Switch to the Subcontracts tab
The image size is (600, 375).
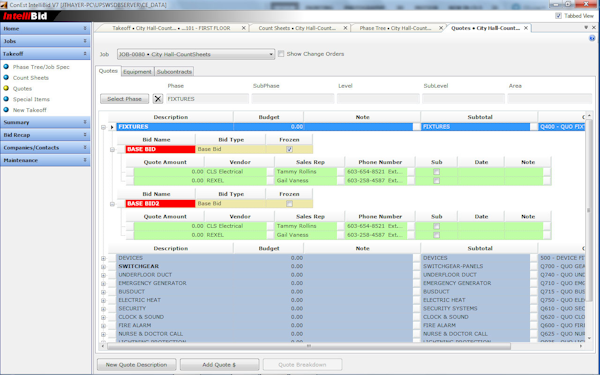174,72
